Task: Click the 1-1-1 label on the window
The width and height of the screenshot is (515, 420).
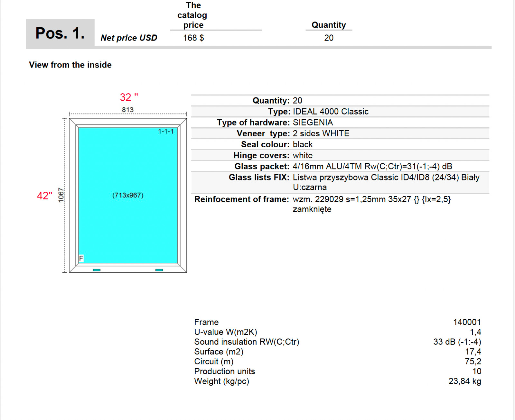Action: pyautogui.click(x=166, y=131)
